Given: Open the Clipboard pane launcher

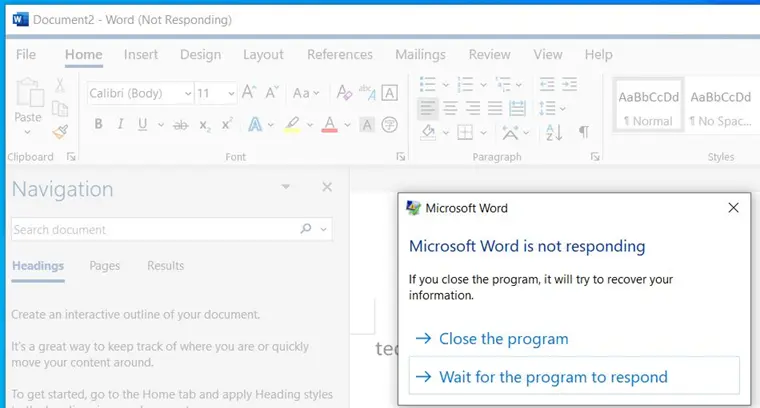Looking at the screenshot, I should point(71,157).
